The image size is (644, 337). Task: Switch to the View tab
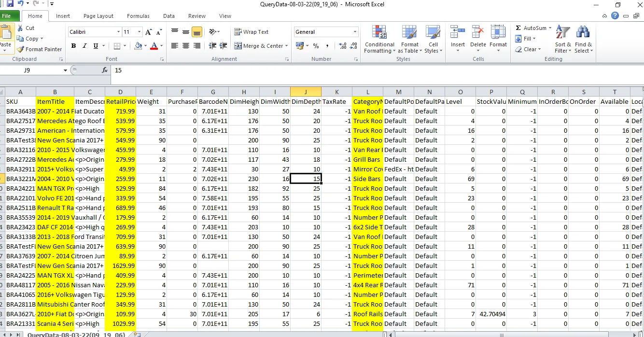pos(225,16)
